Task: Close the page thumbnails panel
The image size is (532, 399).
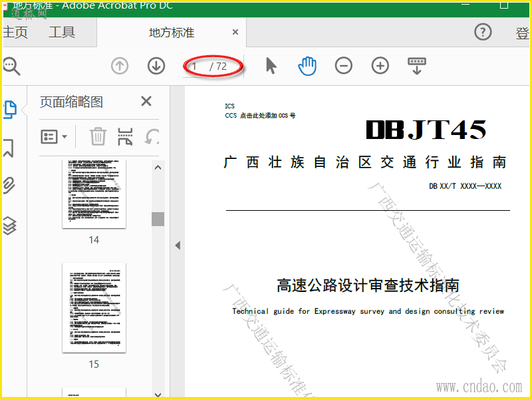Action: (x=146, y=101)
